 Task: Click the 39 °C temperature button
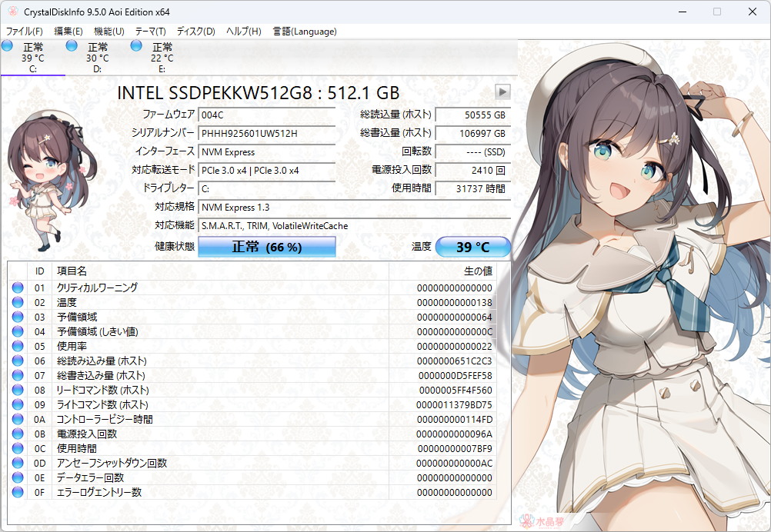click(472, 246)
